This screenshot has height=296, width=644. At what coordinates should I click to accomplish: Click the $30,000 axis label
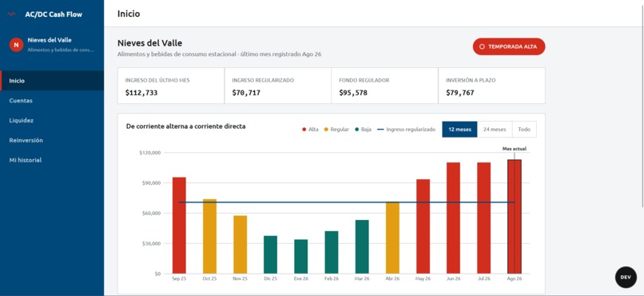click(151, 243)
